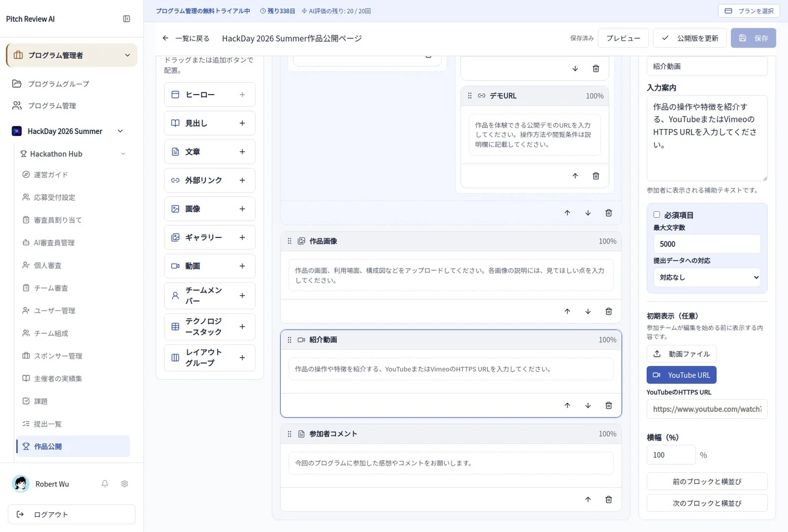
Task: Edit the 入力案内 text area
Action: 707,138
